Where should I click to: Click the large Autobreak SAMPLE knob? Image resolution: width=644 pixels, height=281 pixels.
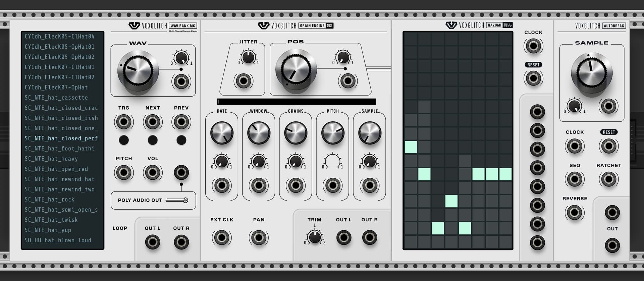592,73
